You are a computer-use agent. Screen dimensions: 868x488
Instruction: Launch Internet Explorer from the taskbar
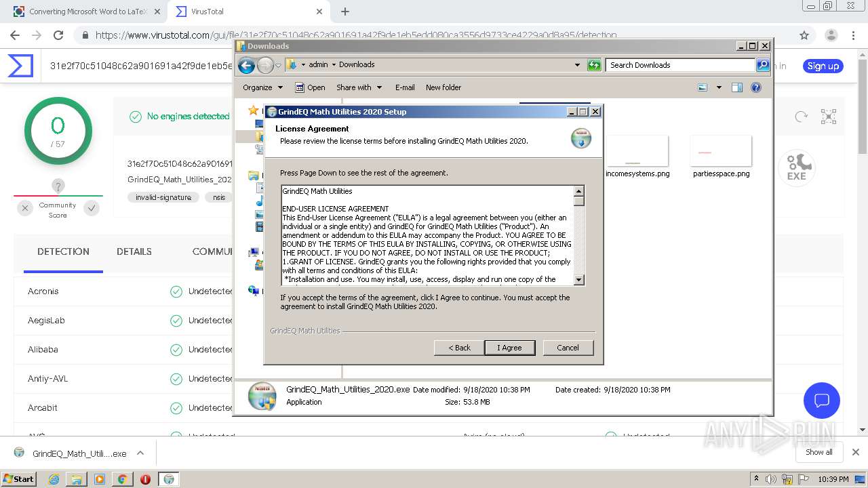click(54, 479)
